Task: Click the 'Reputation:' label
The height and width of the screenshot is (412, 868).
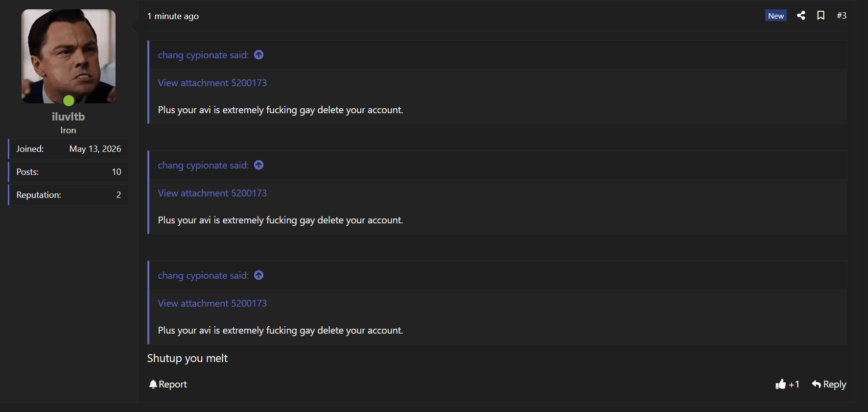Action: tap(39, 195)
